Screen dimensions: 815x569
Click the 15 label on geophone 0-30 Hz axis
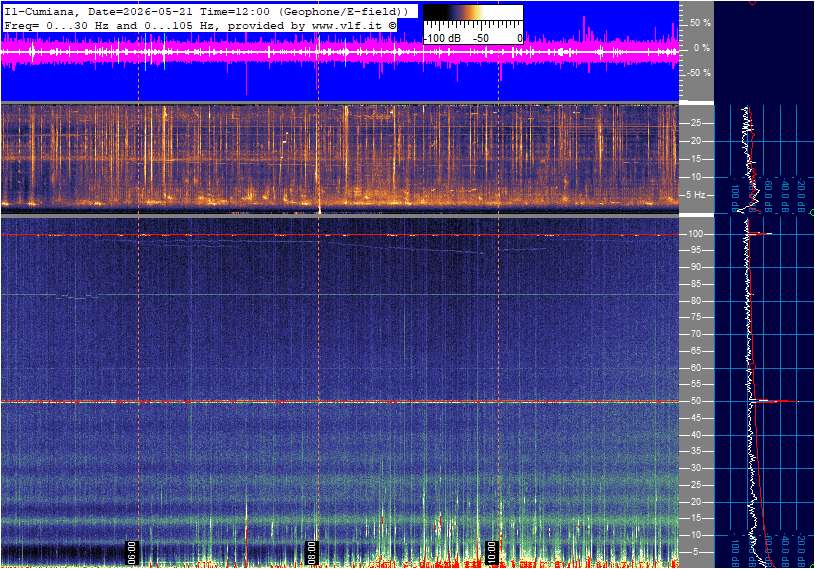pyautogui.click(x=695, y=159)
